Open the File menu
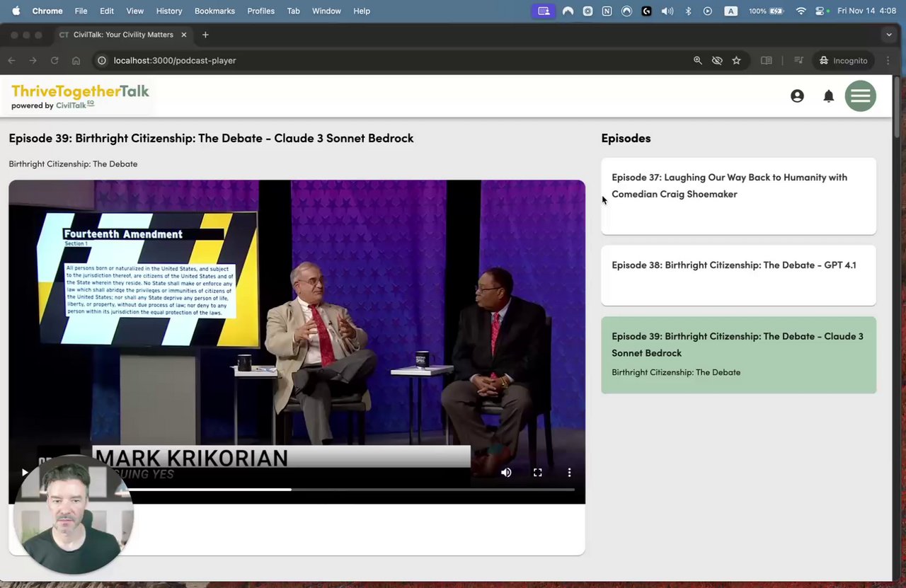The image size is (906, 588). tap(81, 11)
